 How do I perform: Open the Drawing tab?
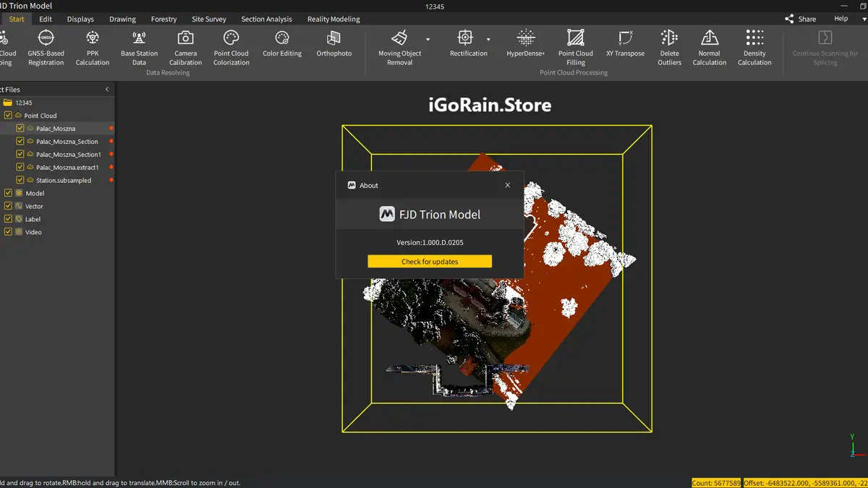(x=122, y=20)
